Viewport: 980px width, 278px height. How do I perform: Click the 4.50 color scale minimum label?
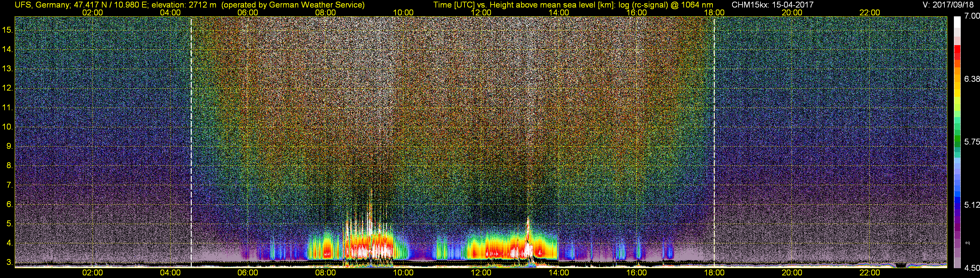972,268
